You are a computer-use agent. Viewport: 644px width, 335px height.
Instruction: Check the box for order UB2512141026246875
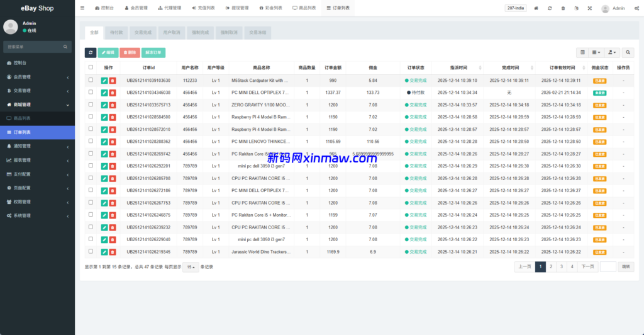tap(91, 215)
